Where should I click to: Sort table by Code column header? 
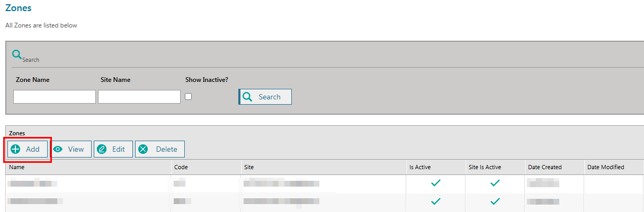181,167
